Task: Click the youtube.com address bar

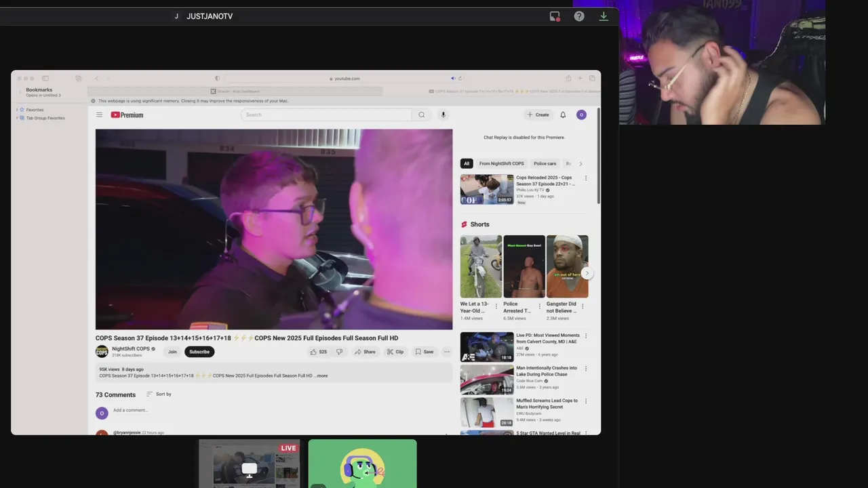Action: pyautogui.click(x=344, y=79)
